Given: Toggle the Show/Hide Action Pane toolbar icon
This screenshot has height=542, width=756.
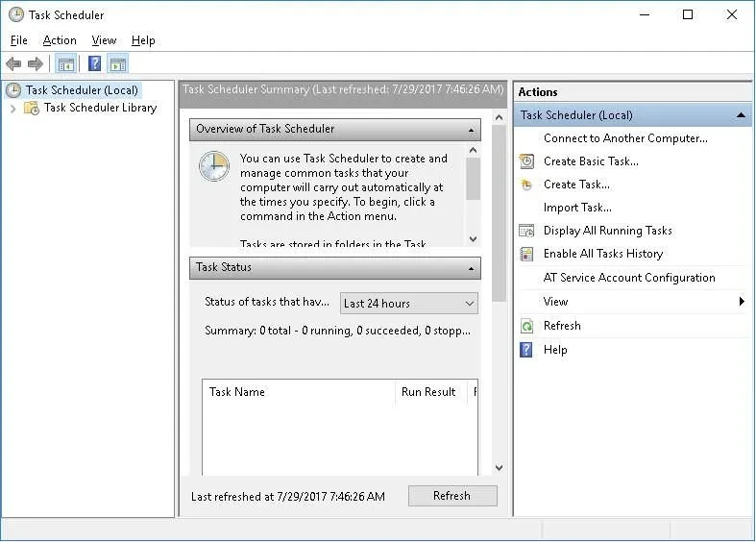Looking at the screenshot, I should tap(118, 64).
